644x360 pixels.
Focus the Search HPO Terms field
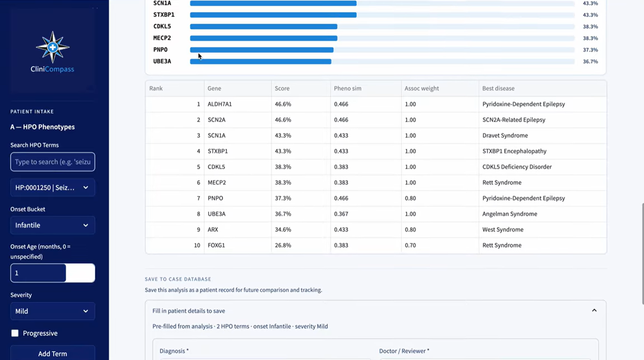[53, 162]
